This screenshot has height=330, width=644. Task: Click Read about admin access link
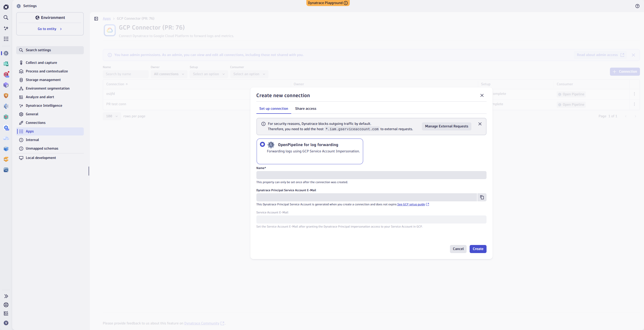600,55
